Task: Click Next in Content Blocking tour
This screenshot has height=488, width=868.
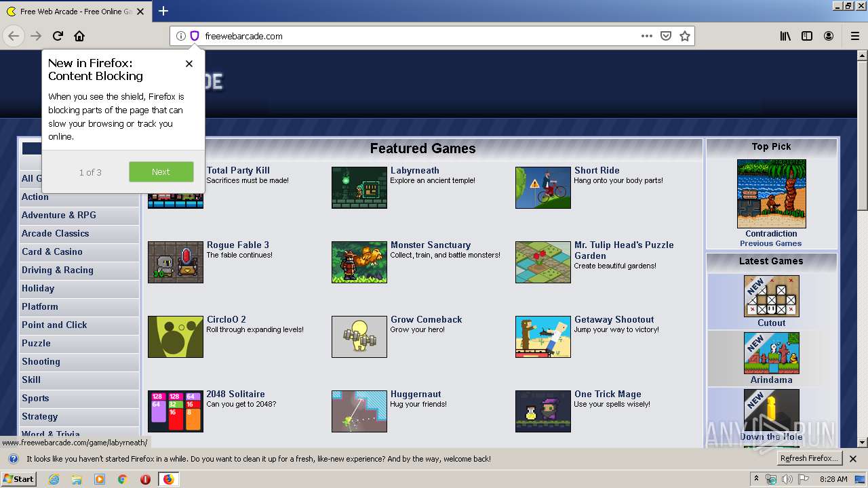Action: coord(161,171)
